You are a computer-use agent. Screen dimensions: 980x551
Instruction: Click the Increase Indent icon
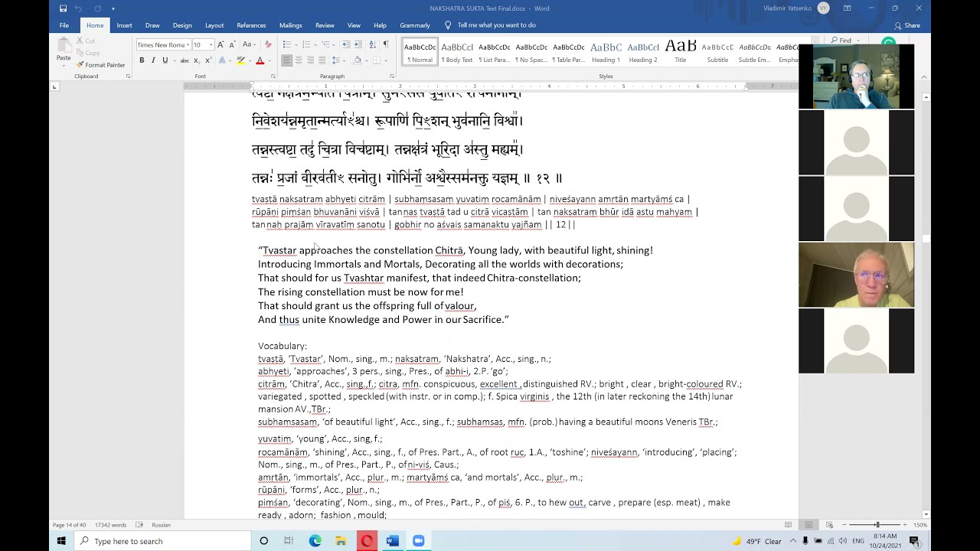[x=358, y=44]
